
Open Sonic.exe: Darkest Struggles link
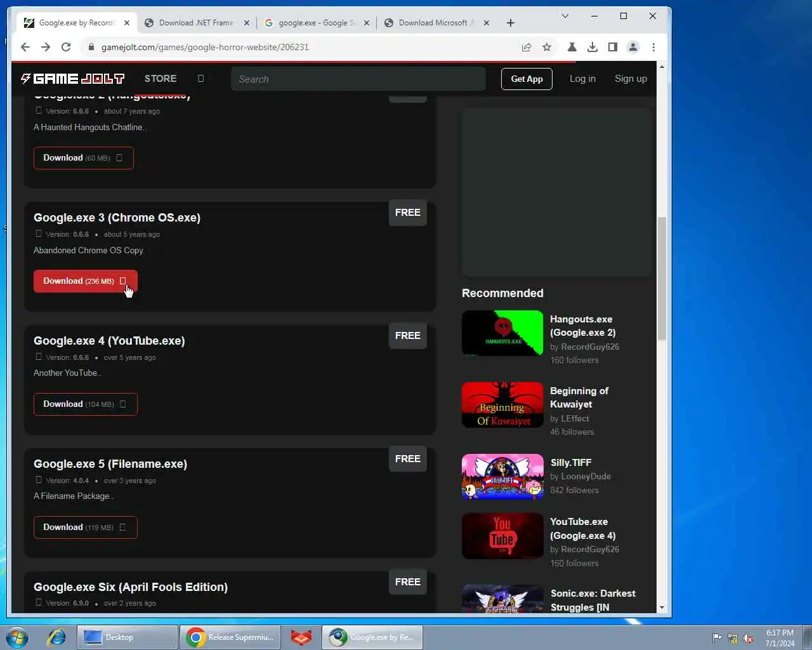[593, 600]
